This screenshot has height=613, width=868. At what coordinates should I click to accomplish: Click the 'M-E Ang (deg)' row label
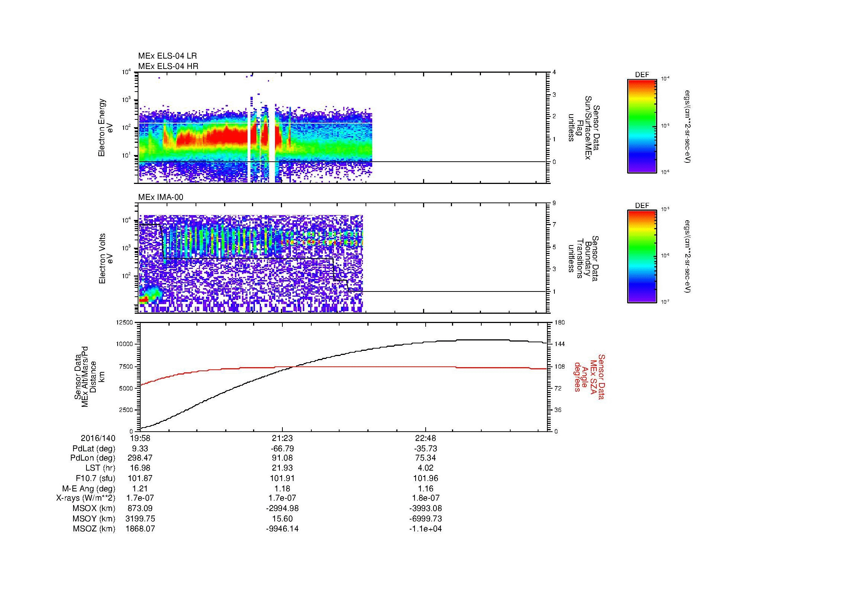[88, 489]
